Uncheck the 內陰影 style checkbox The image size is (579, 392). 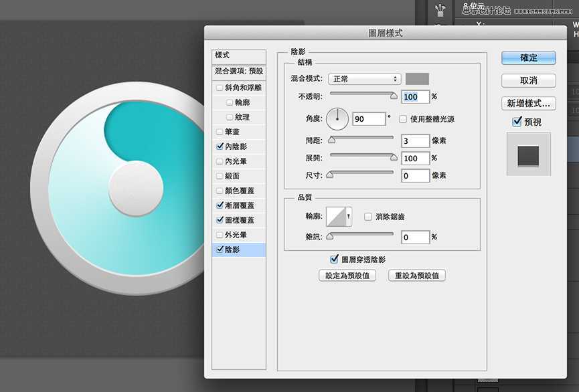click(x=220, y=146)
